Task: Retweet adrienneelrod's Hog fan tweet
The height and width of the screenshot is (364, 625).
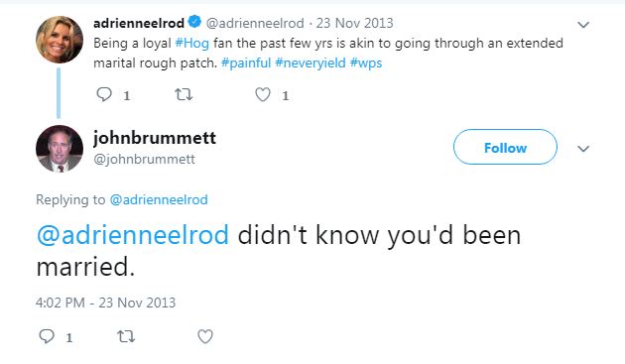Action: click(184, 94)
